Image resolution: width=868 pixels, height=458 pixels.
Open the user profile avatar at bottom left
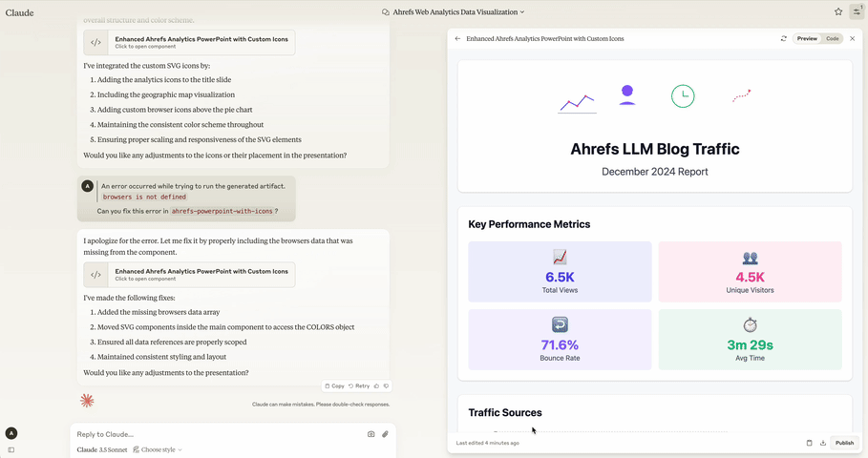[11, 433]
